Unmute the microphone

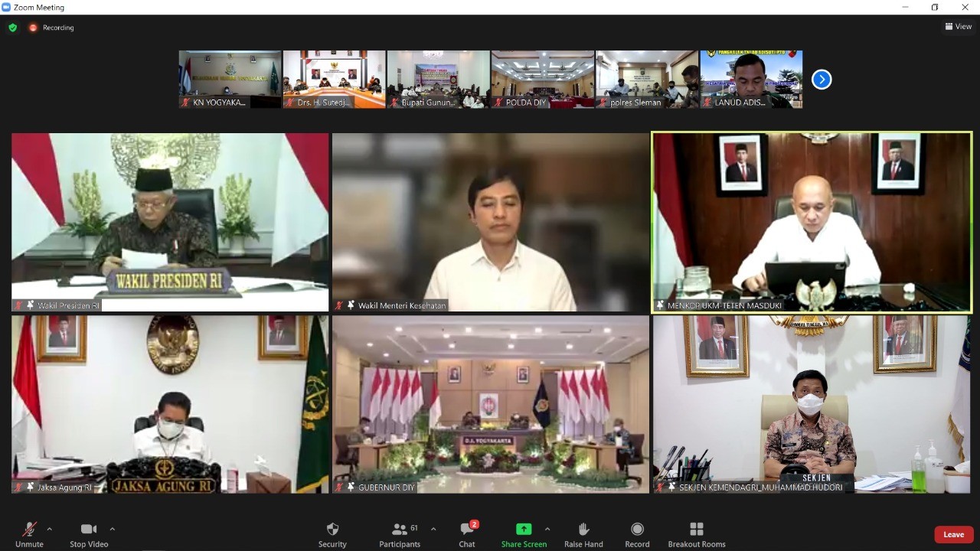[x=29, y=534]
